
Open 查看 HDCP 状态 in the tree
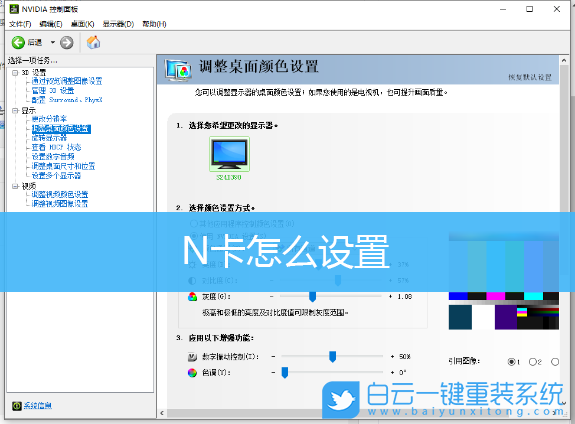(x=56, y=147)
